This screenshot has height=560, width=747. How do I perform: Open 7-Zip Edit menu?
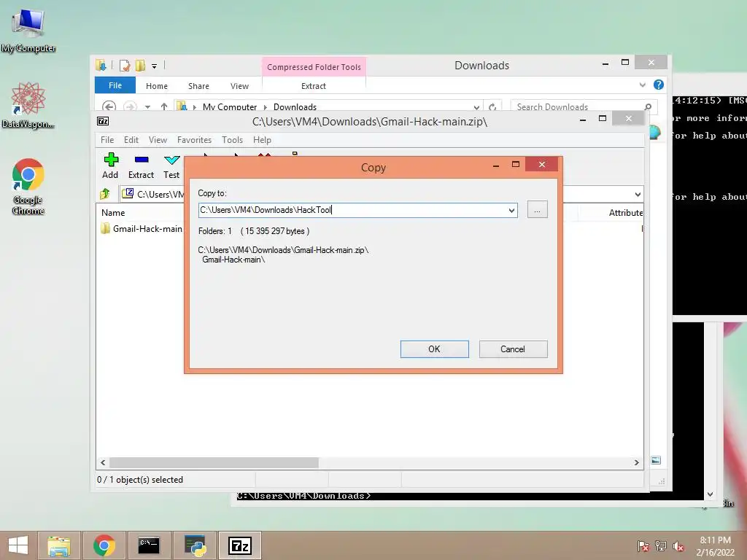(x=131, y=139)
